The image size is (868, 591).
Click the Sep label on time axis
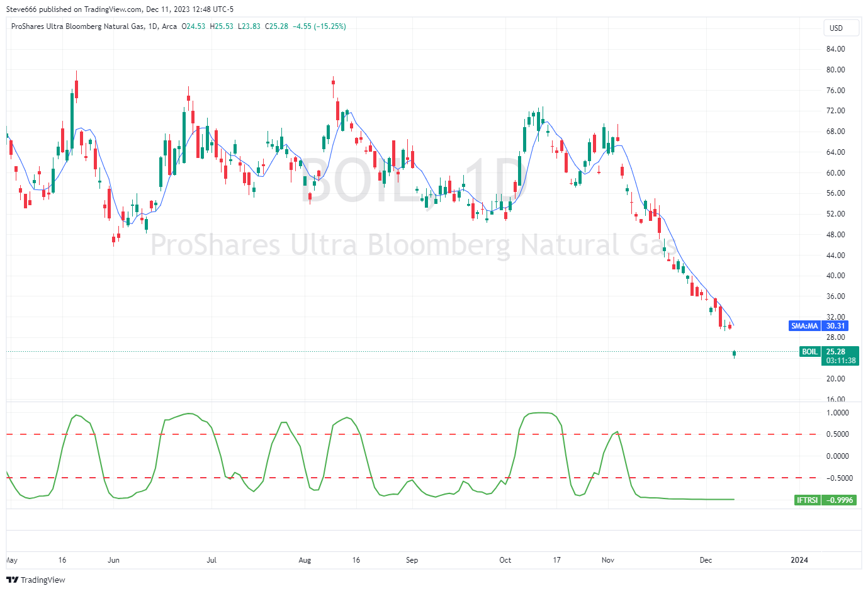pyautogui.click(x=412, y=560)
